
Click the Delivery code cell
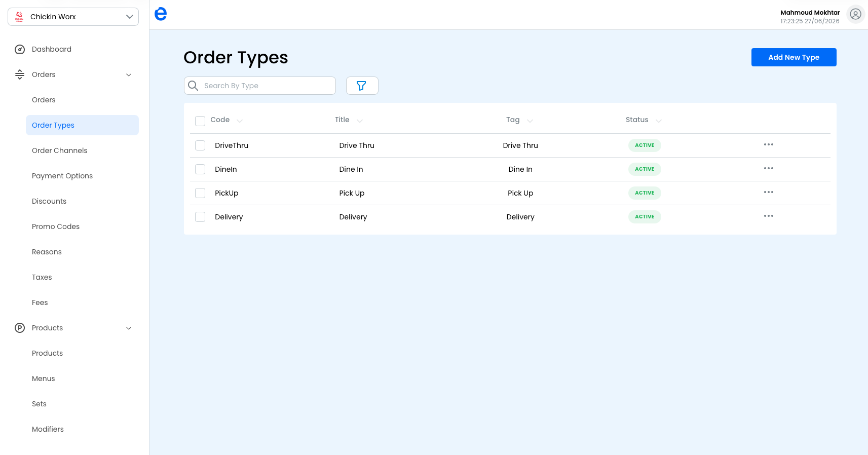point(229,217)
